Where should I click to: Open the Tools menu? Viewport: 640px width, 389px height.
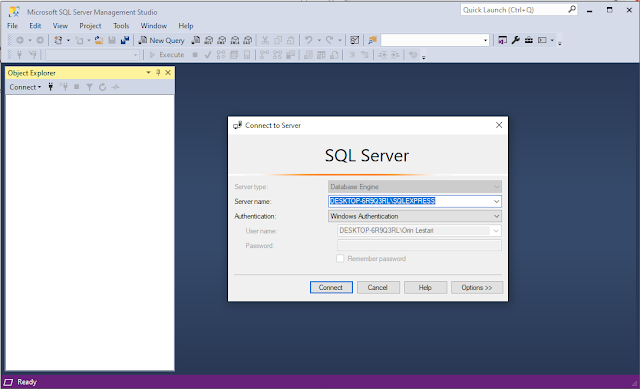(x=121, y=26)
